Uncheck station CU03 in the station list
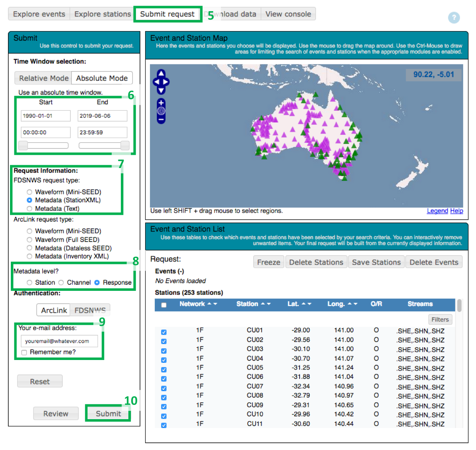 pyautogui.click(x=164, y=350)
